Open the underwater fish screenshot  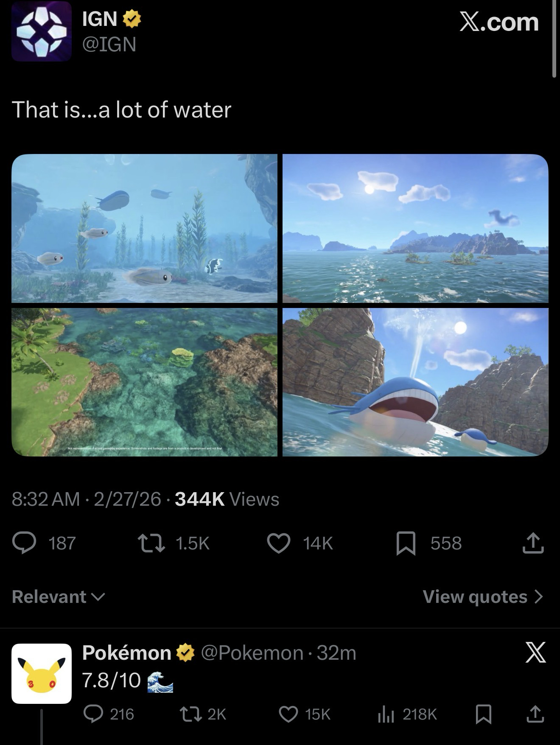pyautogui.click(x=144, y=228)
